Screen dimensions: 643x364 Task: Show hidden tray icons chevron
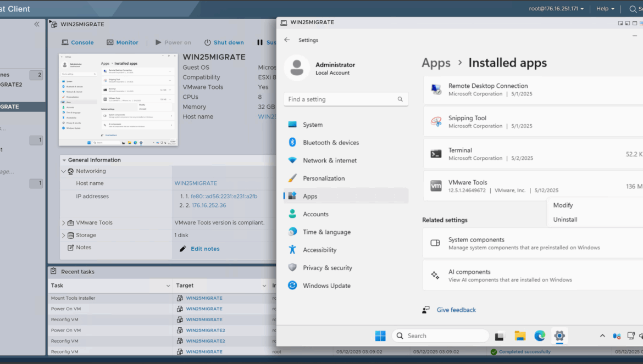(x=602, y=336)
